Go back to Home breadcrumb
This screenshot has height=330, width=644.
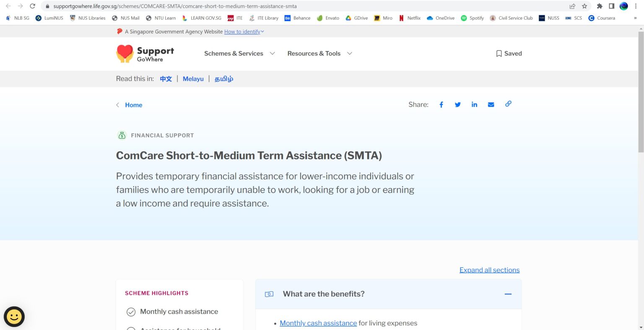click(x=134, y=105)
